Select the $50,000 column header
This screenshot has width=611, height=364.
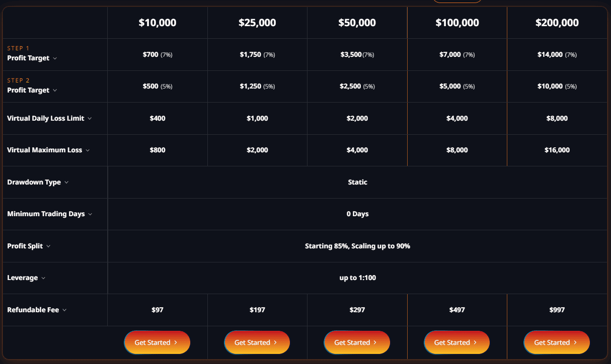click(x=357, y=23)
